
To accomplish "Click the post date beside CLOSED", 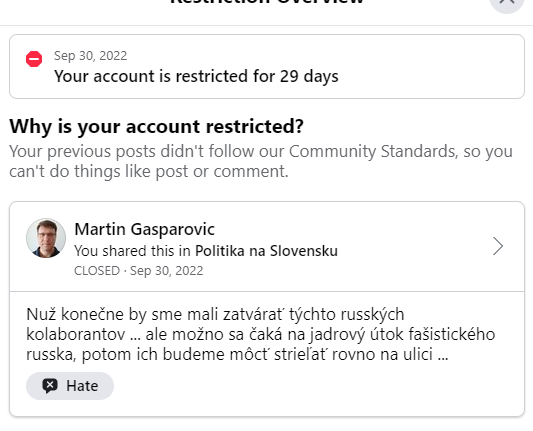I will [x=167, y=271].
